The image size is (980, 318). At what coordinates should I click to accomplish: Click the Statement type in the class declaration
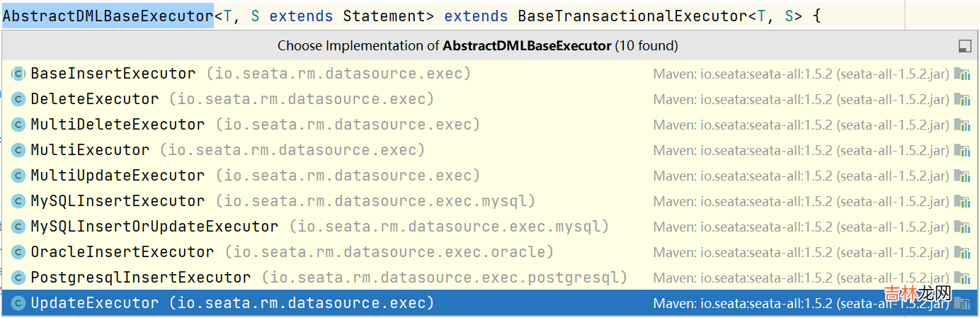coord(384,16)
